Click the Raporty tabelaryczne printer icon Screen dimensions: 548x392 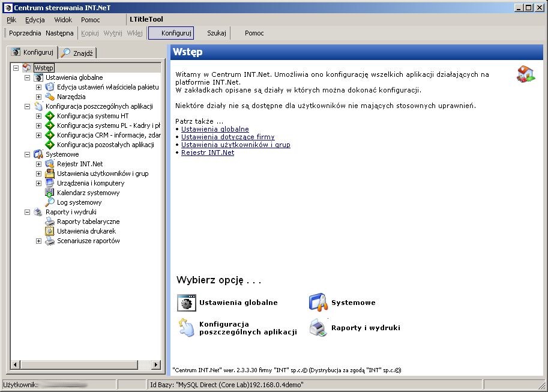50,222
